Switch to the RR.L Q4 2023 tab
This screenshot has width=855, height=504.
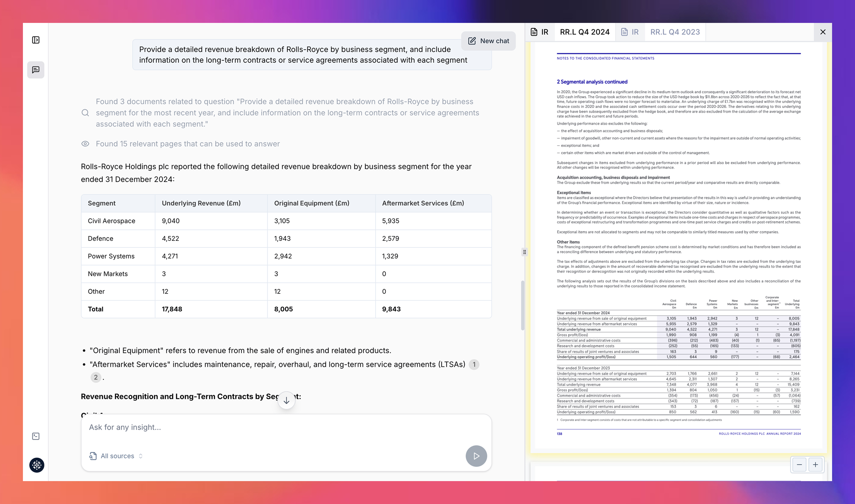click(675, 32)
